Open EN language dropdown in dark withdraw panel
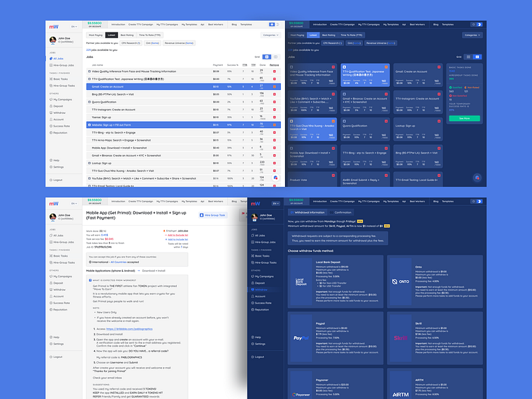This screenshot has height=399, width=532. coord(276,204)
